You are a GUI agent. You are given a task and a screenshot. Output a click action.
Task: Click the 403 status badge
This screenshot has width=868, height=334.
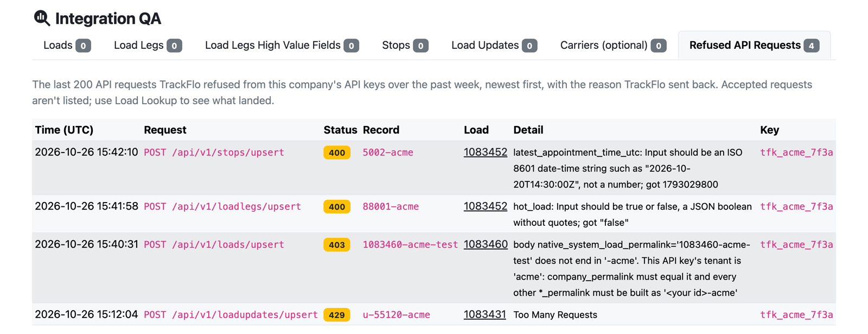click(337, 244)
